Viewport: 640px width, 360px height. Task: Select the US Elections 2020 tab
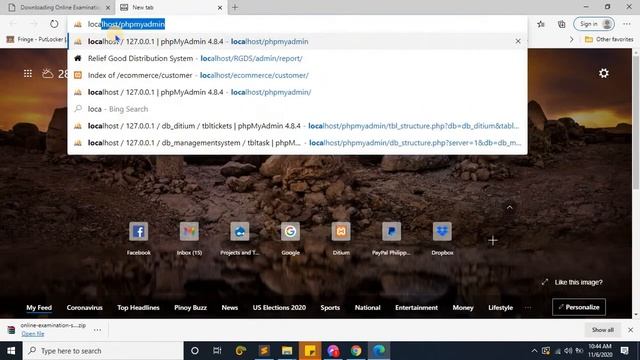(x=279, y=307)
